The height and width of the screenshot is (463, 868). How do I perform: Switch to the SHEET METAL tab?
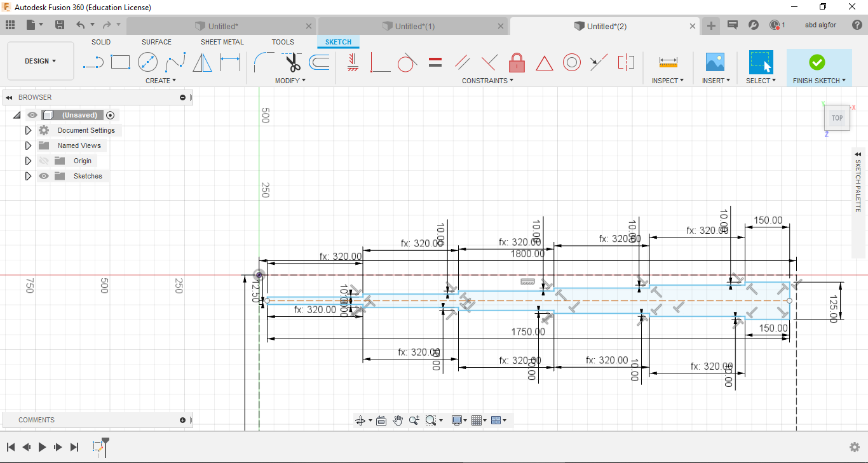pos(222,42)
